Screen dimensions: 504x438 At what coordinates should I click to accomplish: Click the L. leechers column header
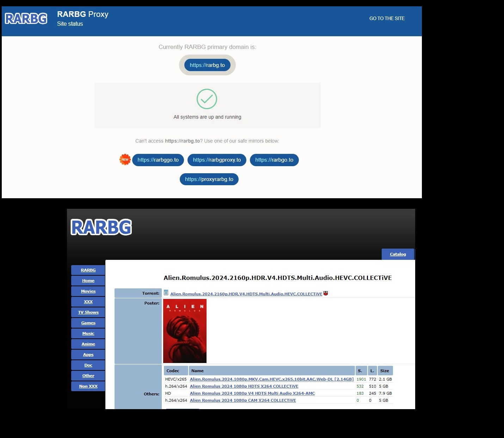[x=372, y=371]
